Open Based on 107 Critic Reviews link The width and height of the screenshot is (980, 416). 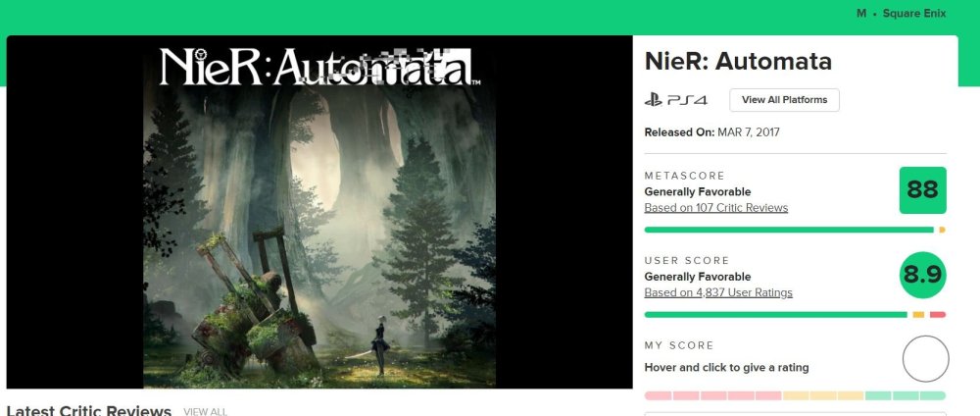click(x=715, y=208)
